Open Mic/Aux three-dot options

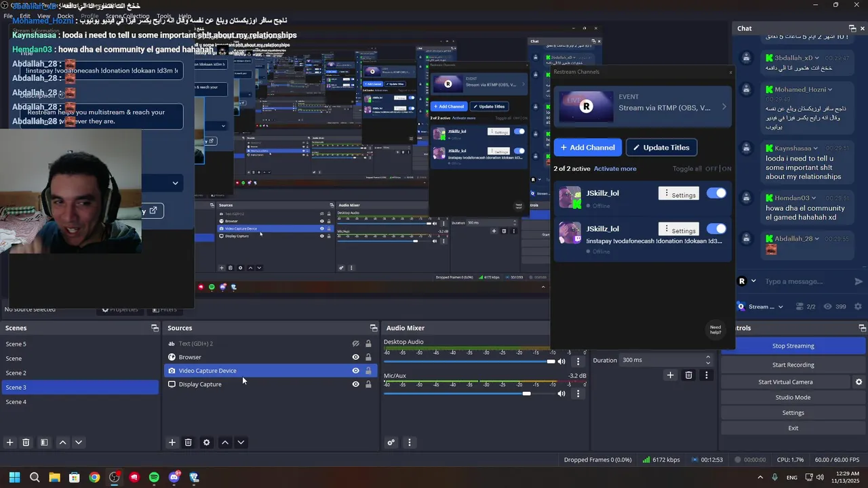click(x=578, y=394)
